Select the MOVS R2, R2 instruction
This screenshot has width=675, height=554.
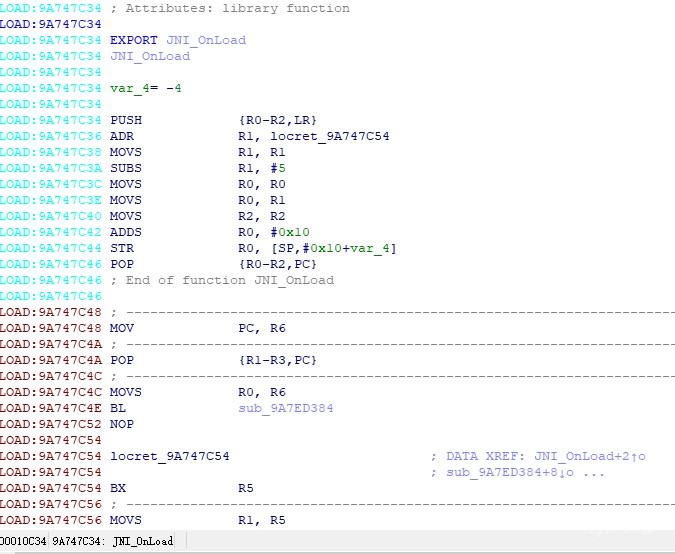point(198,216)
